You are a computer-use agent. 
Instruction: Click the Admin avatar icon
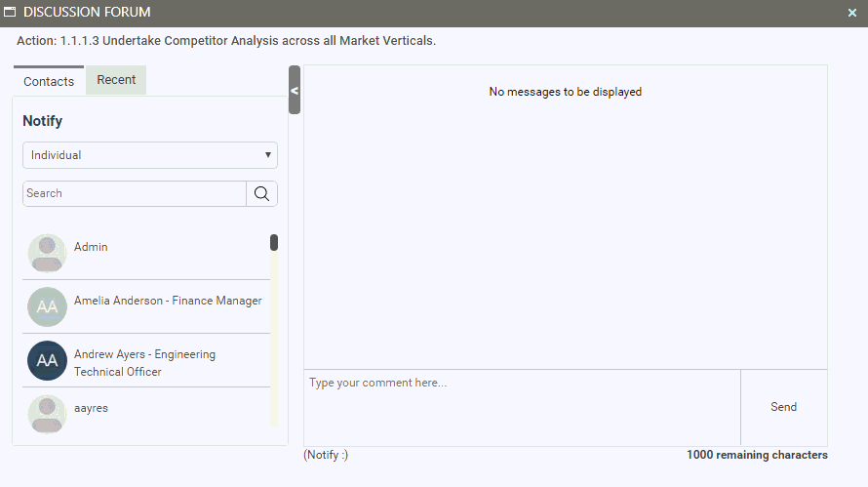[47, 253]
